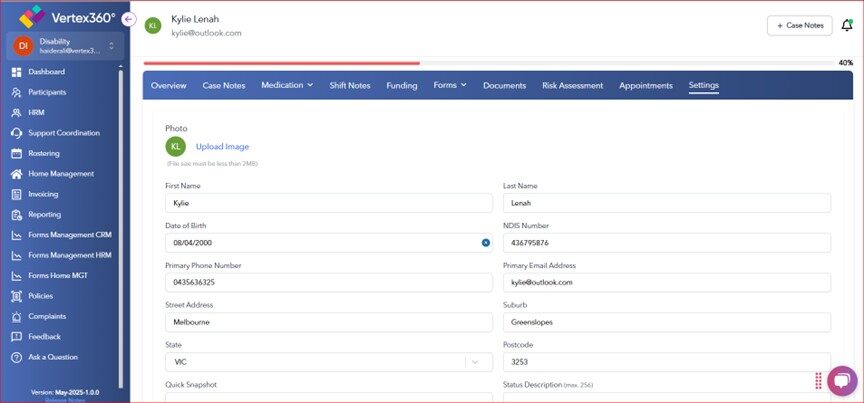Click the Vertex360 logo icon

coord(32,17)
